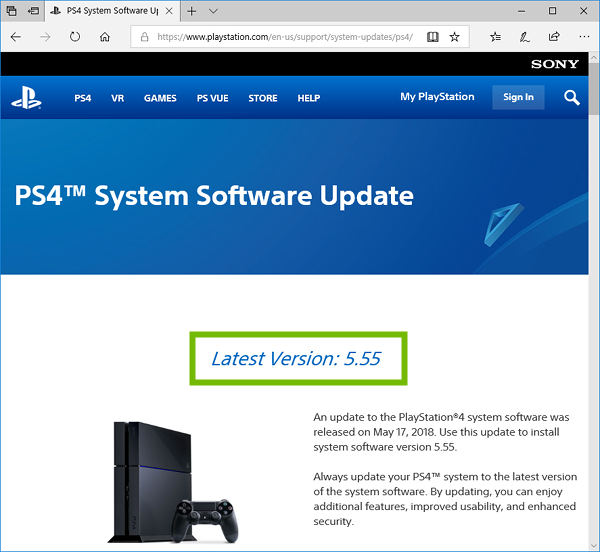Open the GAMES nav menu
This screenshot has height=552, width=600.
coord(160,98)
